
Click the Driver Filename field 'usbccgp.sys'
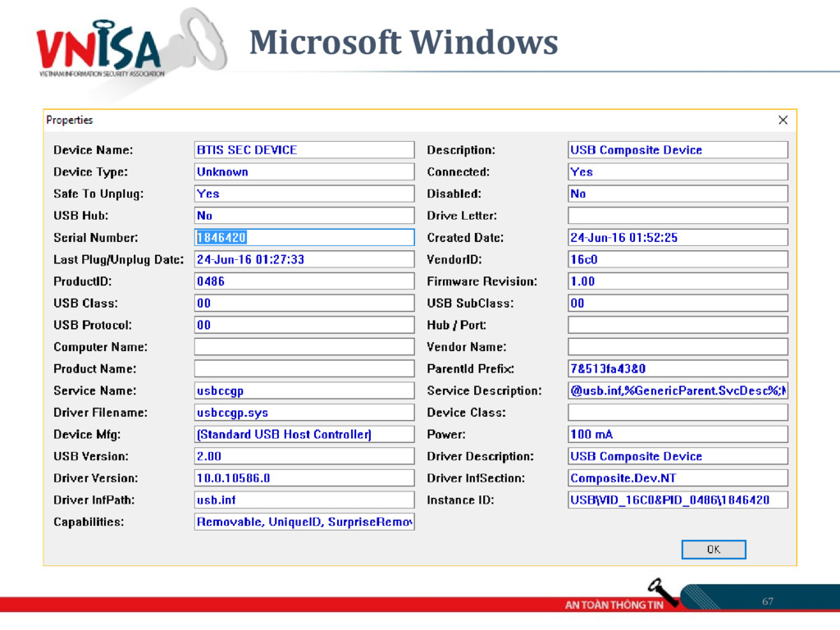click(304, 413)
